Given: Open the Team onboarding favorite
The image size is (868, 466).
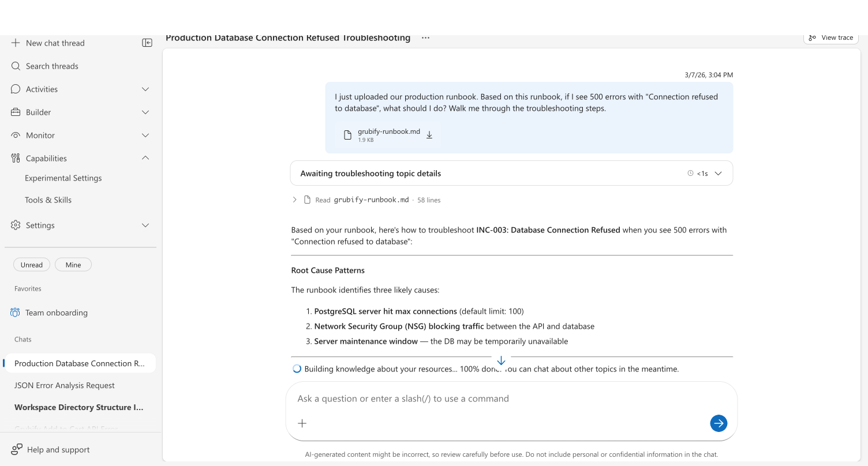Looking at the screenshot, I should pos(57,313).
